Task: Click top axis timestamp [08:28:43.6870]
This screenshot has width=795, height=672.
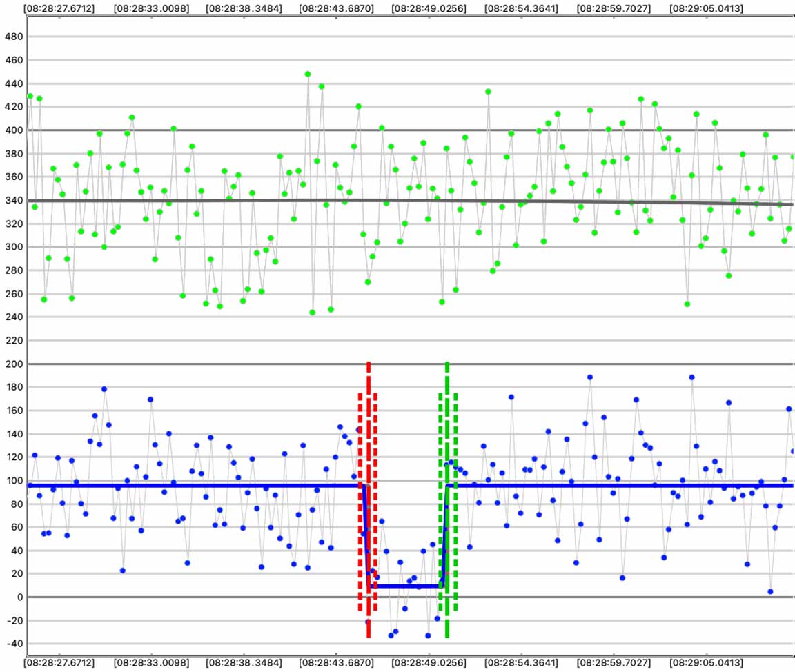Action: click(x=336, y=8)
